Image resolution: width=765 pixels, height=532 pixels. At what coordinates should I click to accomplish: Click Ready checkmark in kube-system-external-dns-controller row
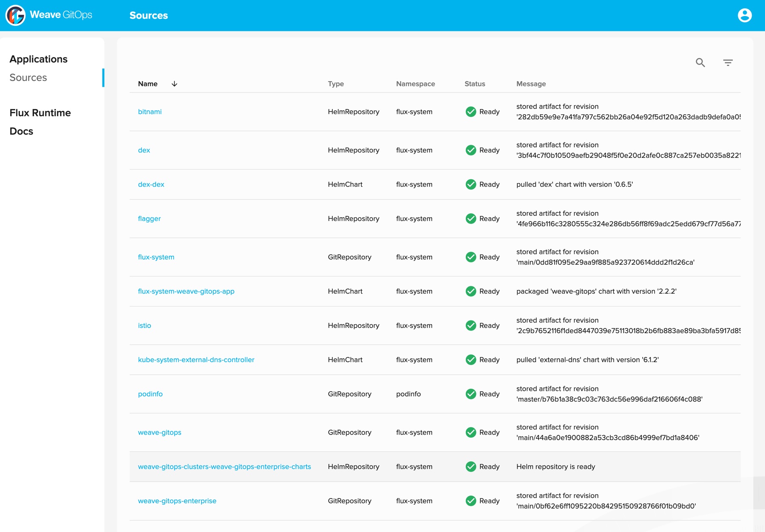pos(470,359)
